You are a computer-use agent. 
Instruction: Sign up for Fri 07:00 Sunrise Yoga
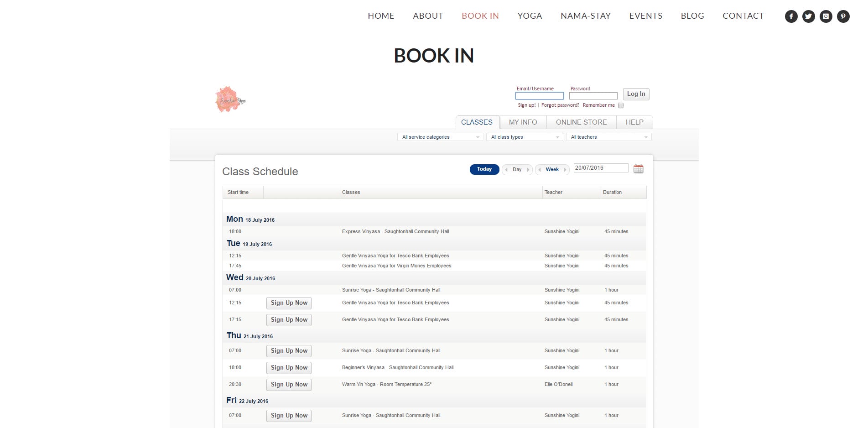(x=289, y=416)
